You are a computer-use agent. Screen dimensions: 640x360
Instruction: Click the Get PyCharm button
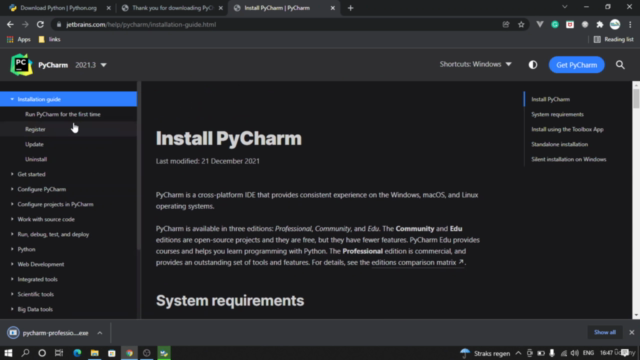pyautogui.click(x=576, y=65)
